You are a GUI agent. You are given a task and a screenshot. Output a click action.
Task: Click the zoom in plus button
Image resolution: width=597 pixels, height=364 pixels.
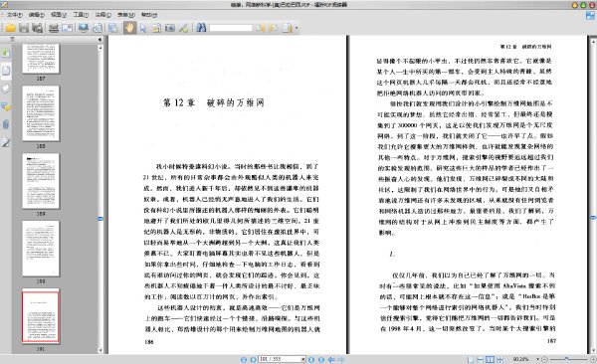tap(593, 359)
